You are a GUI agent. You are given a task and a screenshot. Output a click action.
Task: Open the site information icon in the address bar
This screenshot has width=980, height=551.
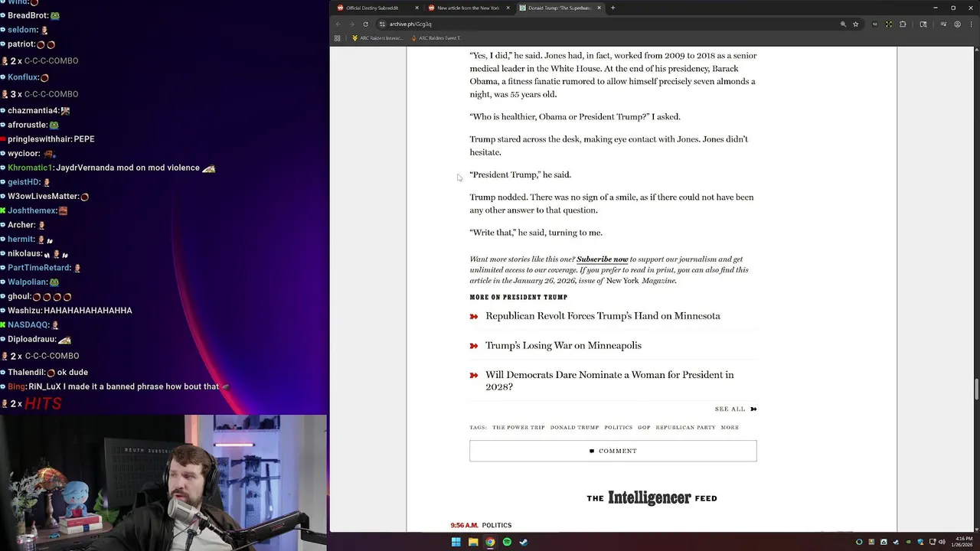pos(382,24)
